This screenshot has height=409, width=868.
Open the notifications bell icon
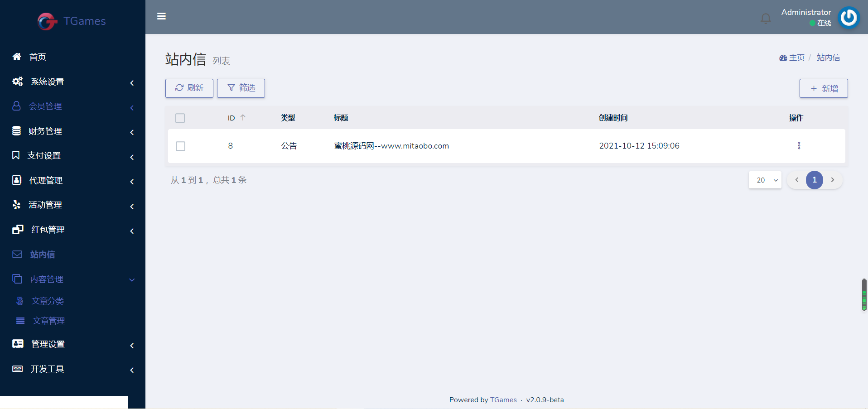tap(766, 18)
